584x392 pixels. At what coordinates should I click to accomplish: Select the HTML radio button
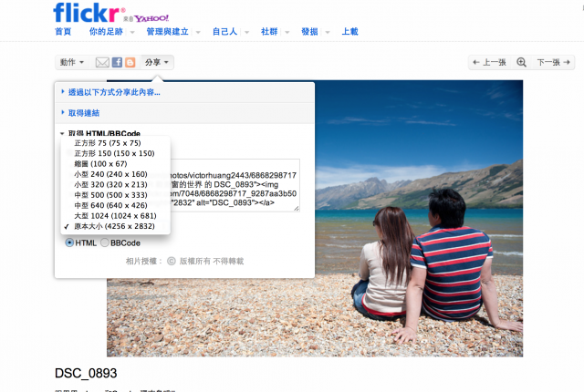[x=69, y=242]
